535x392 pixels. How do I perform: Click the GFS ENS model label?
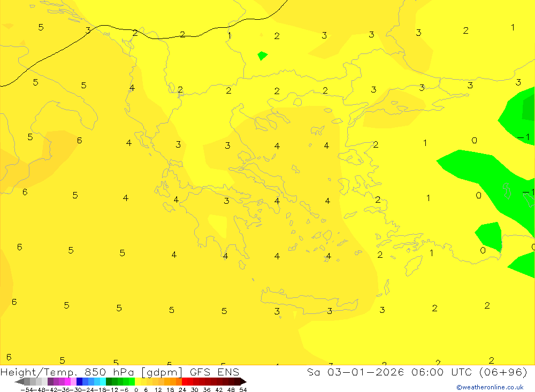pyautogui.click(x=215, y=372)
